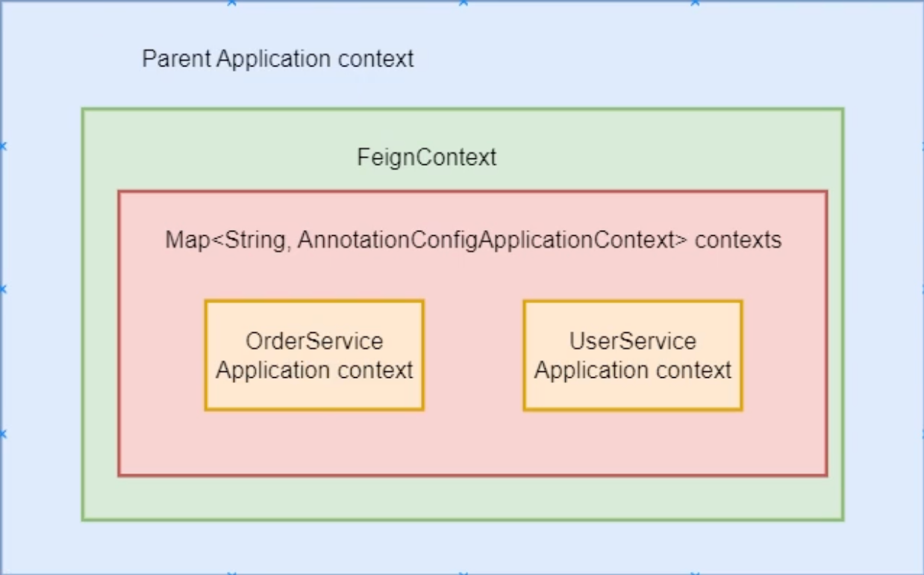This screenshot has height=575, width=924.
Task: Click the word "contexts" in the map label
Action: click(738, 240)
